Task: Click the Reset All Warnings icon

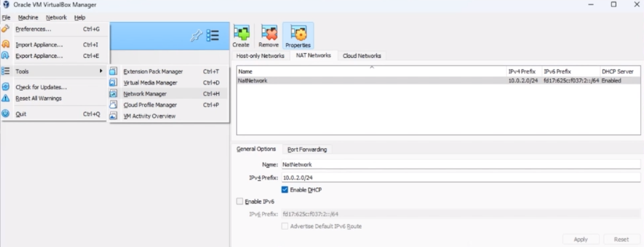Action: pos(6,98)
